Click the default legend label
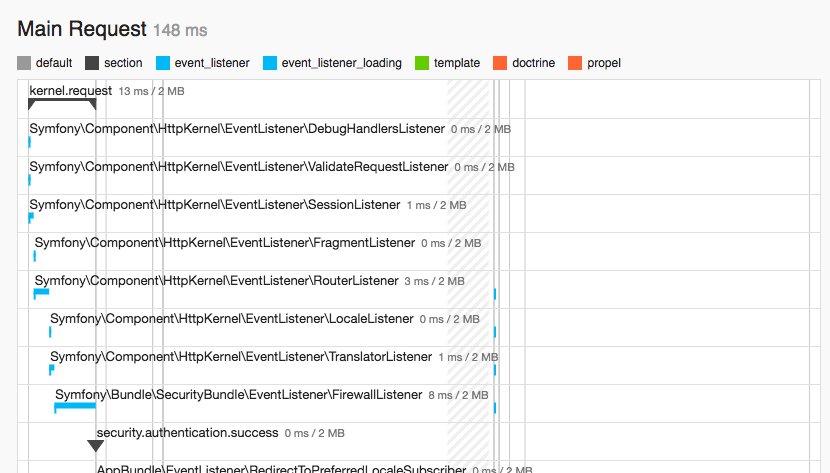The height and width of the screenshot is (473, 830). (x=54, y=63)
